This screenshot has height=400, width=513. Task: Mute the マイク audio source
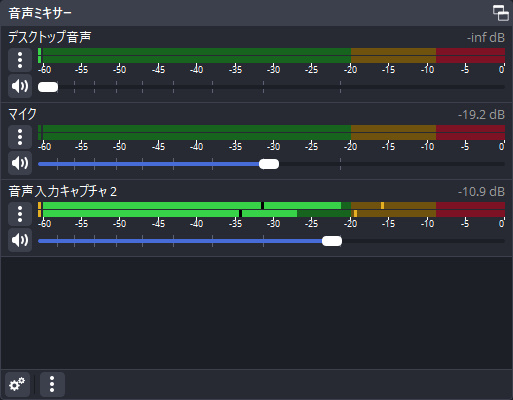pos(20,163)
